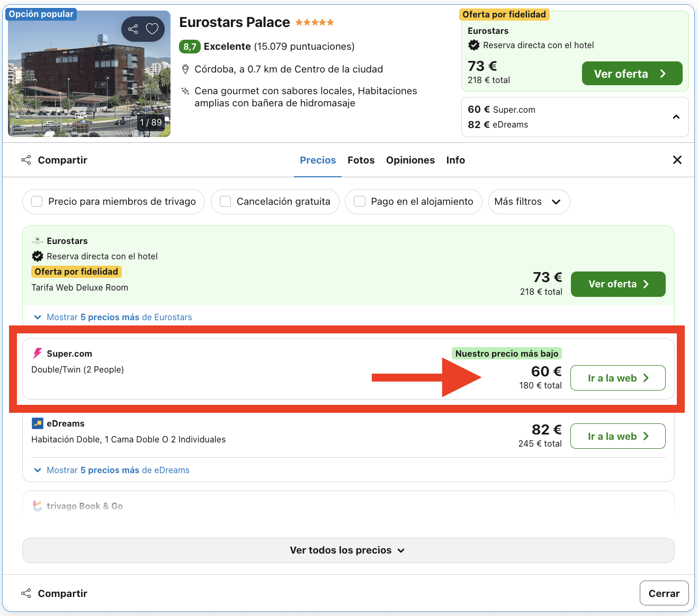The image size is (698, 616).
Task: Open the Más filtros dropdown
Action: [529, 202]
